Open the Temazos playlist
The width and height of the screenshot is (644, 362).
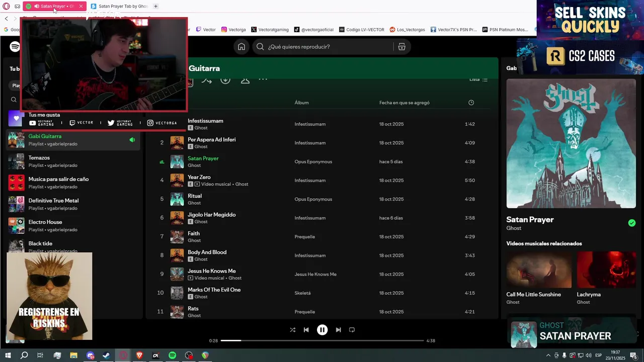(73, 161)
